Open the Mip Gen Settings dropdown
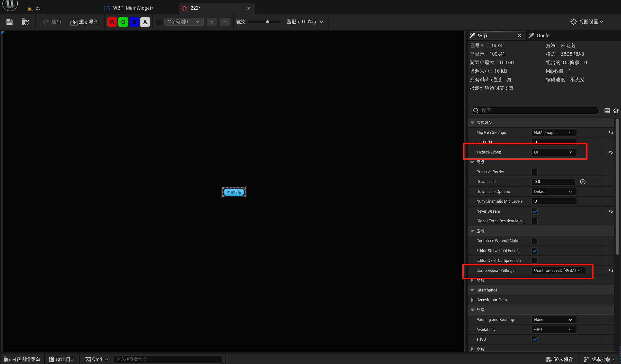 pos(553,132)
